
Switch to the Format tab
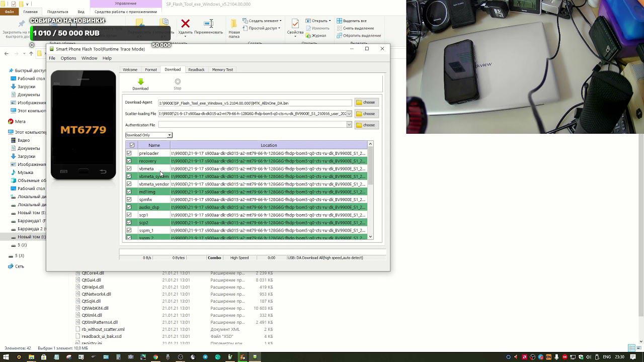click(x=151, y=70)
